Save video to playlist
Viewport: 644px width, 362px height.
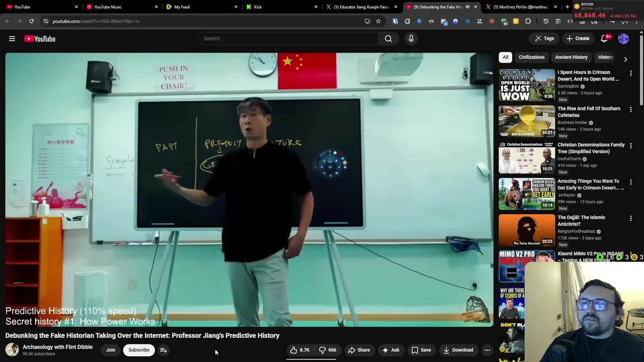pyautogui.click(x=421, y=350)
